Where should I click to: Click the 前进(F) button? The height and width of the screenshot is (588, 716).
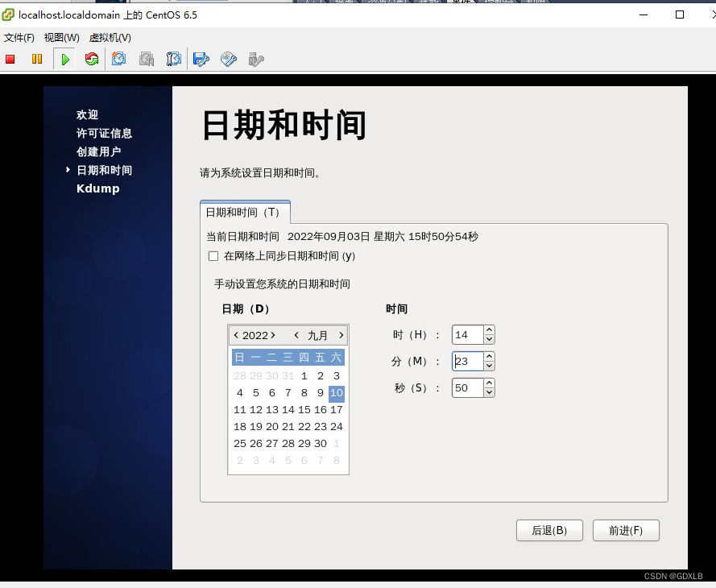click(626, 530)
